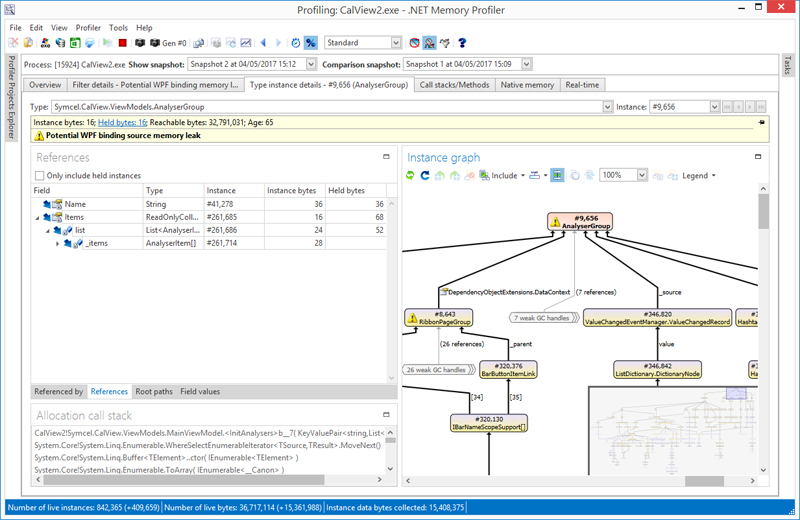Expand the _items tree row
Viewport: 800px width, 520px height.
coord(58,244)
